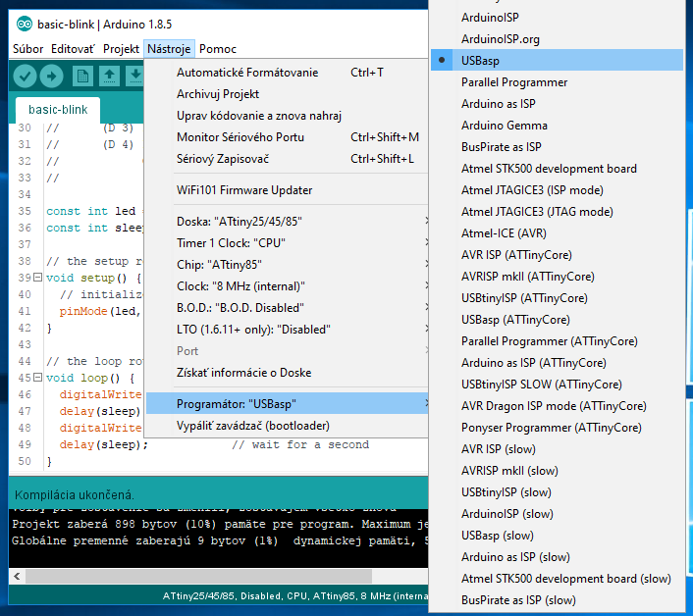The width and height of the screenshot is (693, 616).
Task: Select ArduinoISP programmer
Action: (x=557, y=18)
